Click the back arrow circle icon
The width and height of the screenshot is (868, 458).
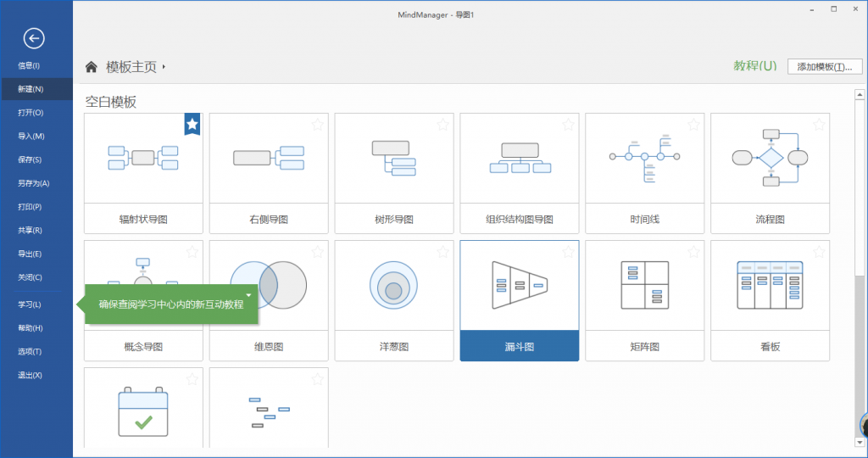click(34, 38)
